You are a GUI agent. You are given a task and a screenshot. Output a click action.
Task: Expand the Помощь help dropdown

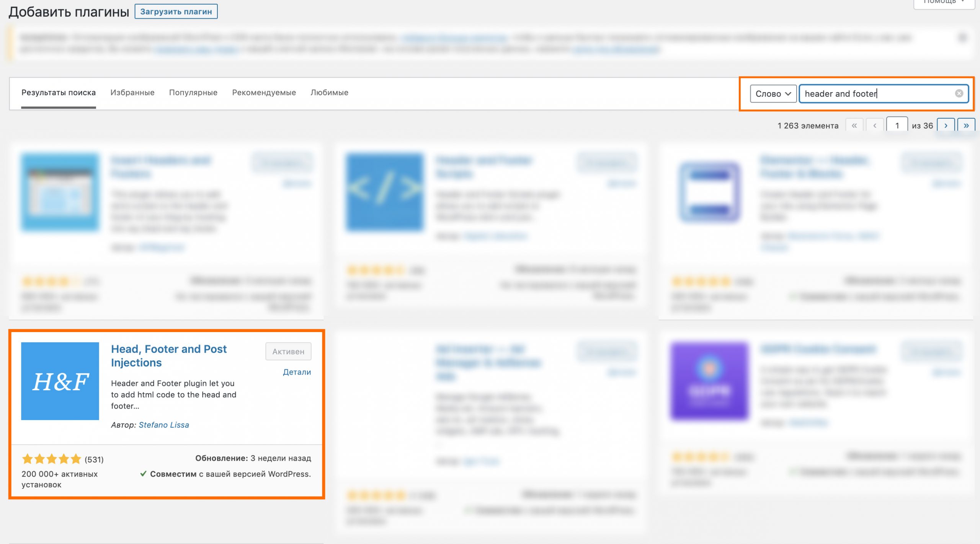943,2
